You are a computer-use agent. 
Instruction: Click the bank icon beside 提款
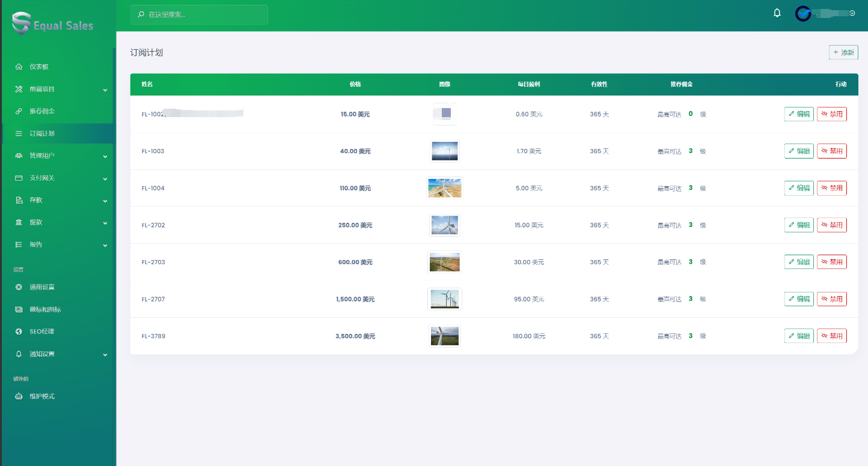coord(19,222)
